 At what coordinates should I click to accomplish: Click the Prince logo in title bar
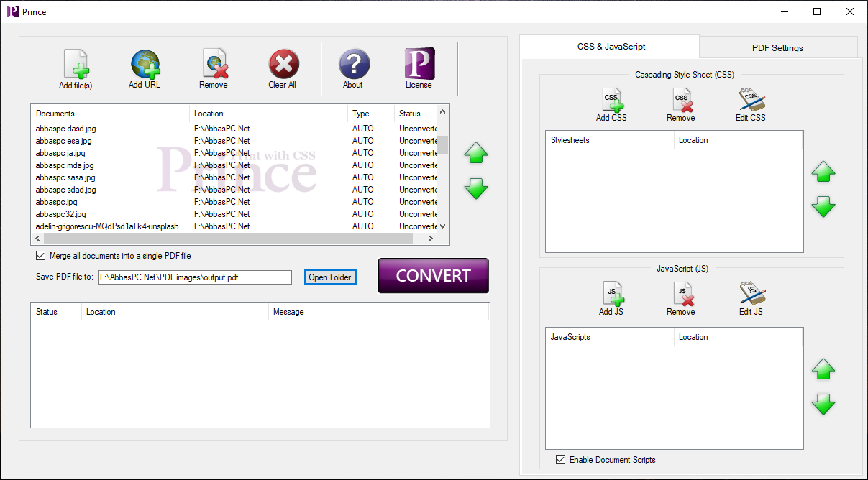[x=13, y=11]
